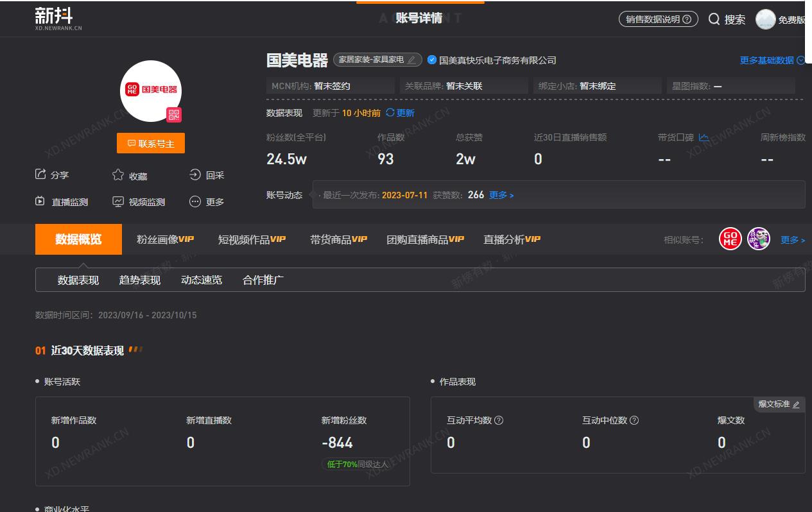This screenshot has width=812, height=512.
Task: Click 更多 link in 账号动态
Action: pos(501,195)
